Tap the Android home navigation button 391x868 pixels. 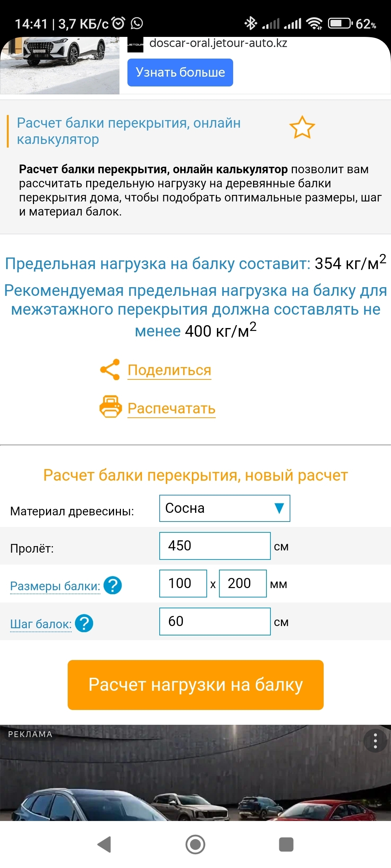point(195,844)
